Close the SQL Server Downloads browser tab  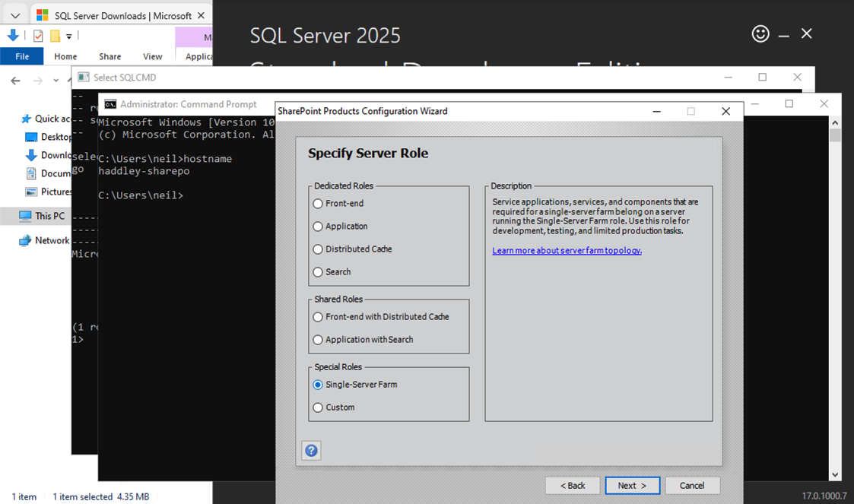click(x=201, y=16)
